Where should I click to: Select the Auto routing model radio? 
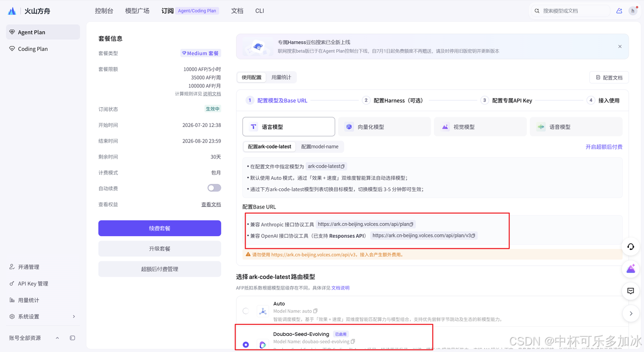tap(246, 311)
